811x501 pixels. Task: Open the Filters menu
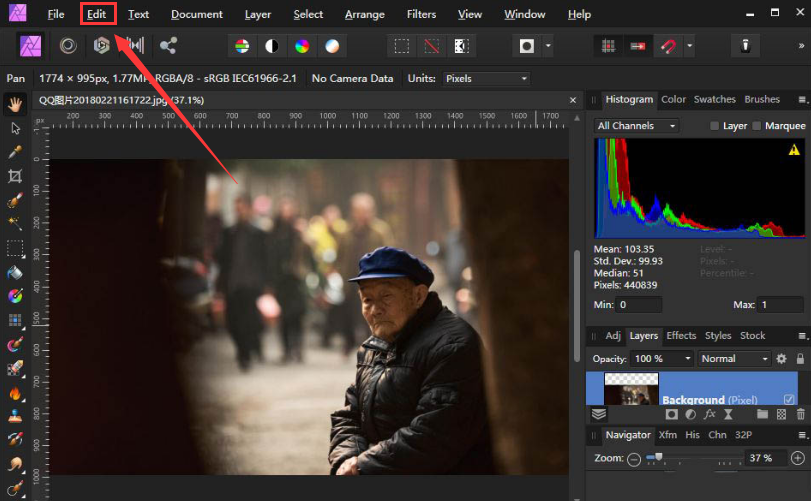click(x=421, y=14)
